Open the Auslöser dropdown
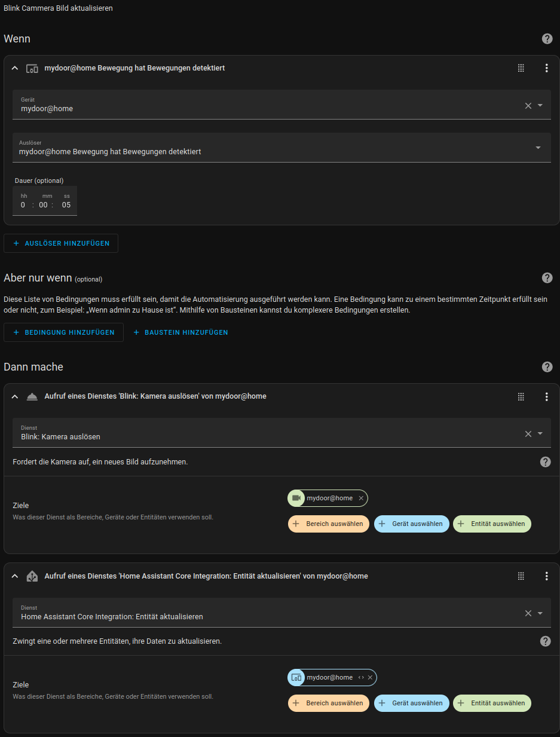560x737 pixels. (538, 148)
